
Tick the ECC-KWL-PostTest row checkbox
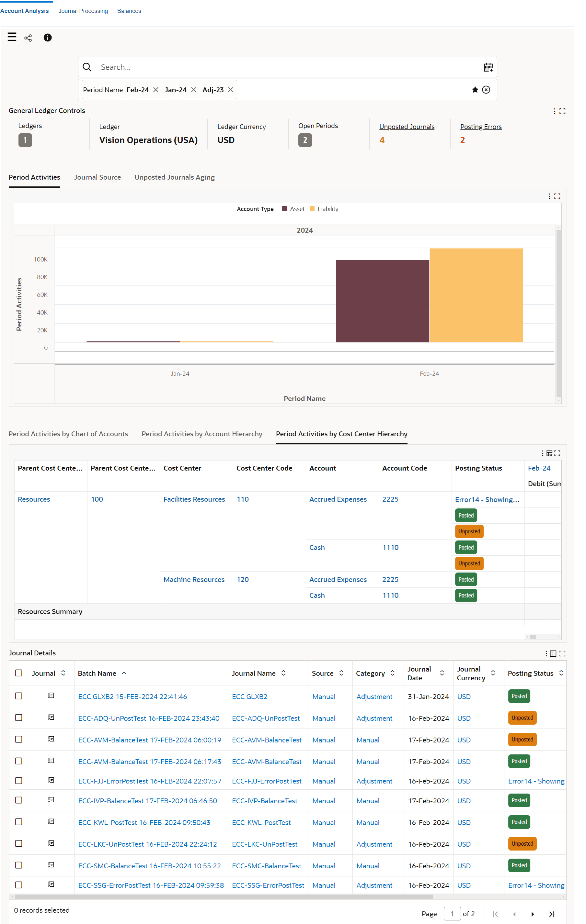[18, 821]
